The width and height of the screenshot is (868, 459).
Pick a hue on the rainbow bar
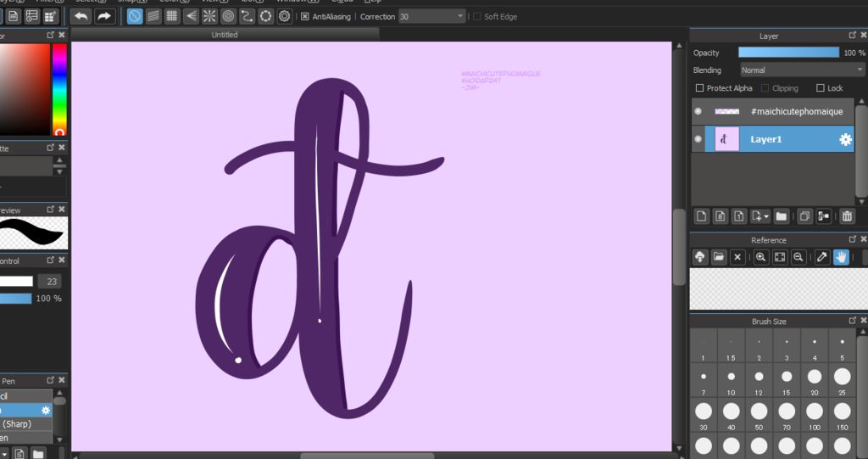(x=59, y=90)
